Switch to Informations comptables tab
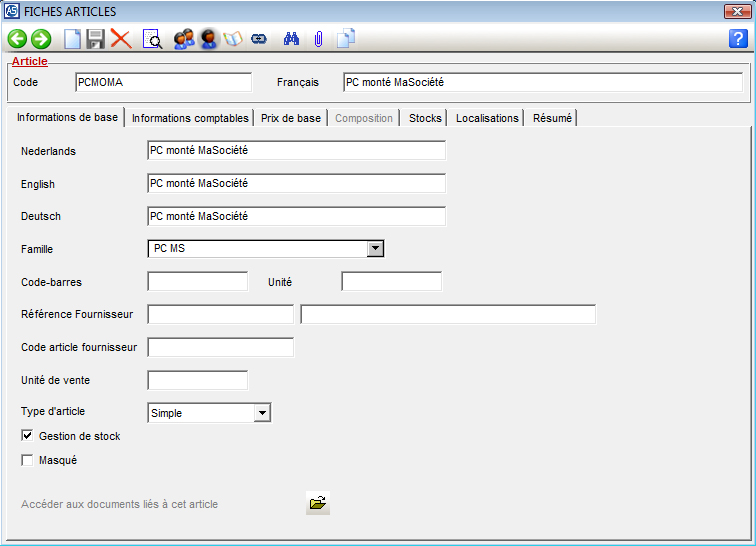756x546 pixels. (190, 118)
